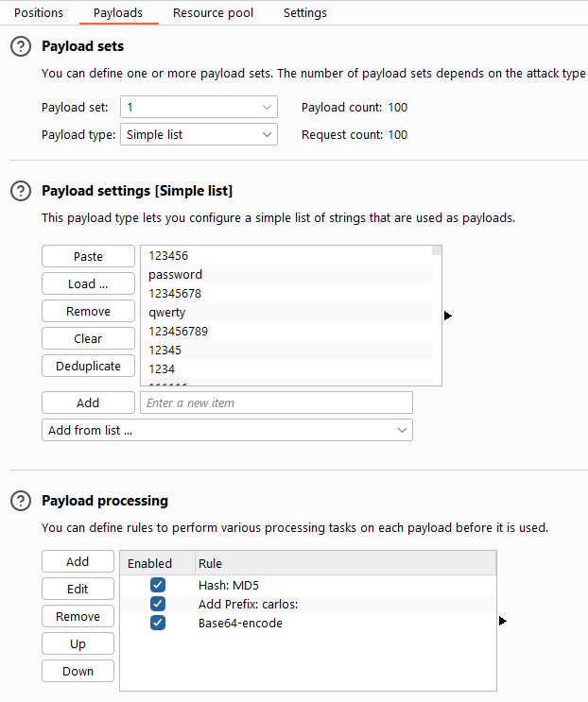The width and height of the screenshot is (588, 702).
Task: Switch to the Positions tab
Action: (40, 13)
